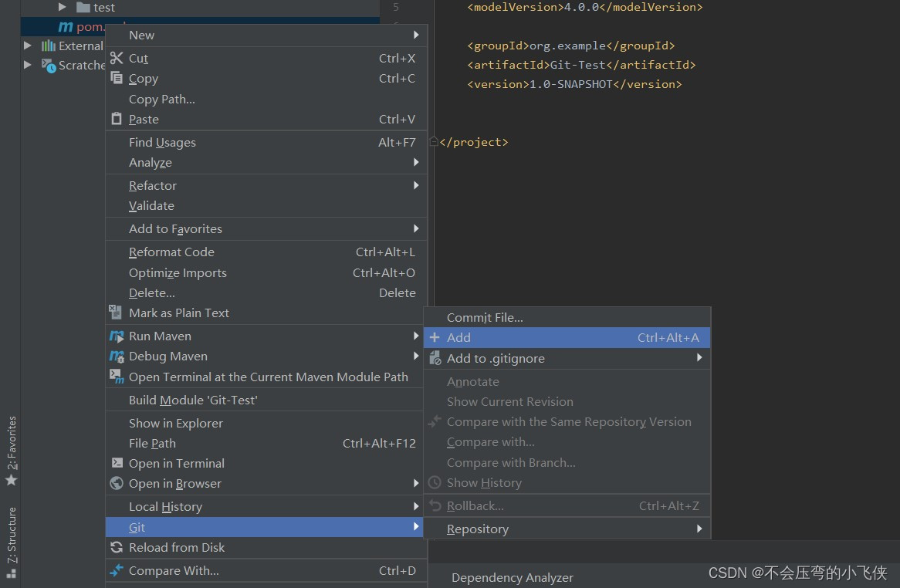Click the Compare with Same Repository Version icon
Screen dimensions: 900x588
pyautogui.click(x=435, y=421)
